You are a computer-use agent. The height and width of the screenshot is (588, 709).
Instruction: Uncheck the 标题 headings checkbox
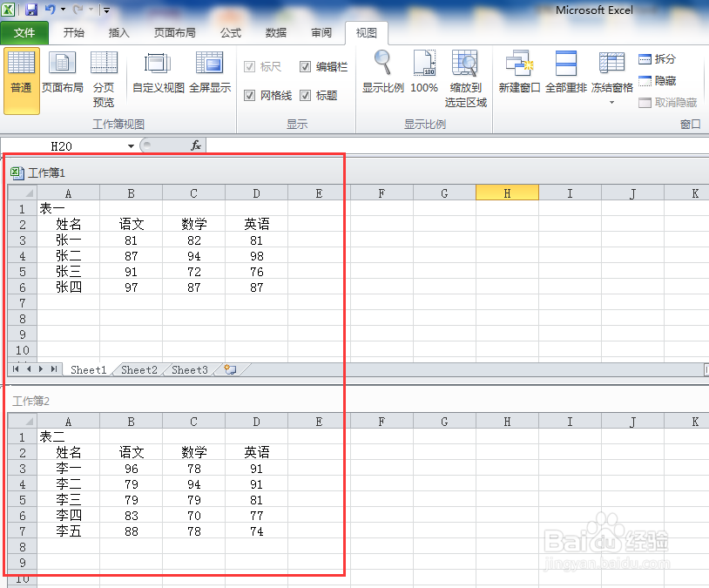307,95
